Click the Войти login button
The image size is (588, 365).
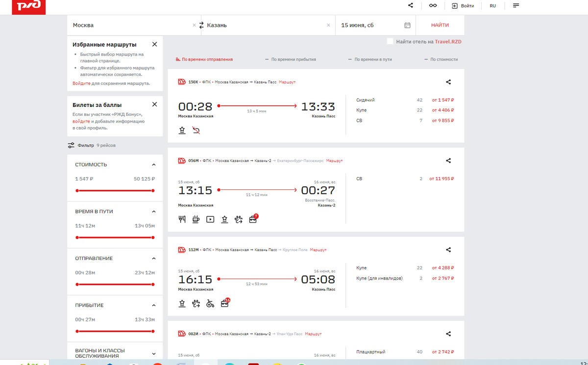[463, 6]
